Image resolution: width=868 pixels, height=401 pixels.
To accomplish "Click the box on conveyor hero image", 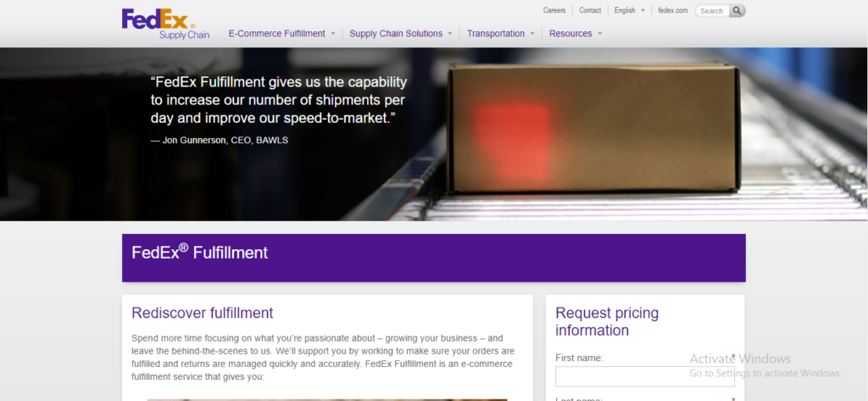I will pos(593,129).
